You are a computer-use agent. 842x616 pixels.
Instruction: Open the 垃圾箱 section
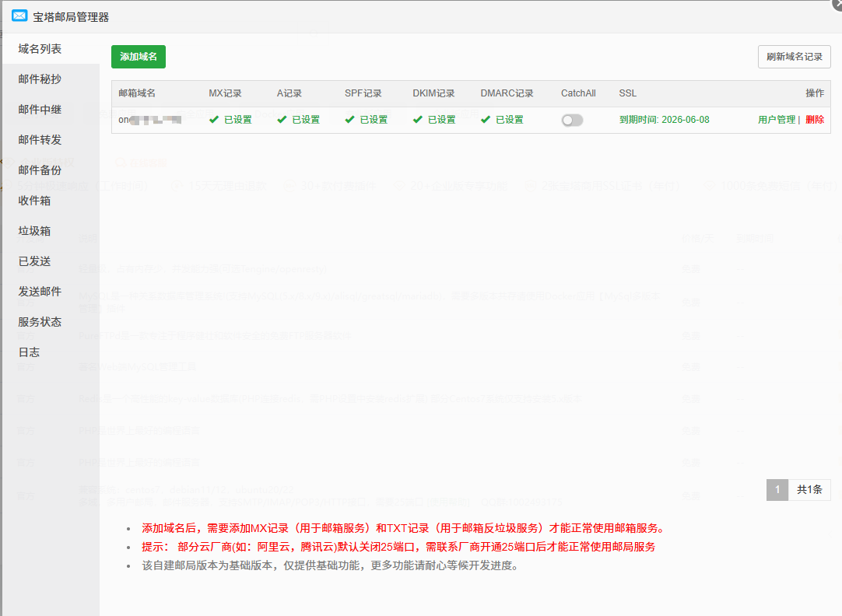[34, 231]
